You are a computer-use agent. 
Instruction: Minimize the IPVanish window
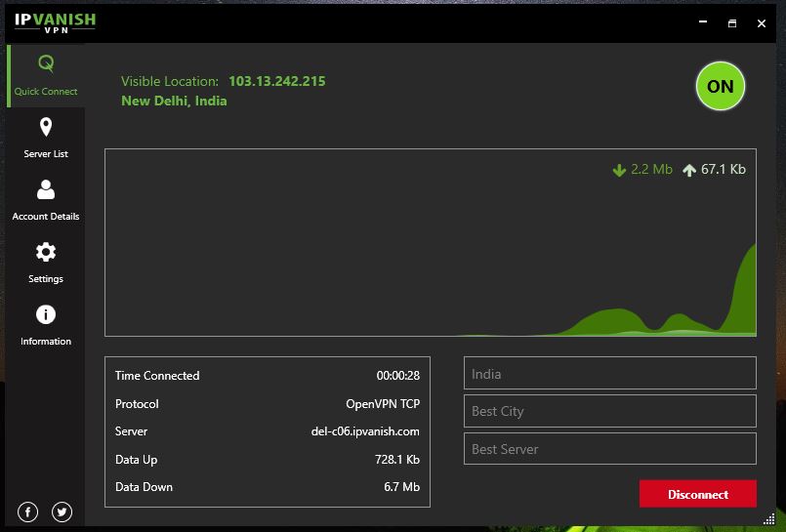click(x=703, y=22)
